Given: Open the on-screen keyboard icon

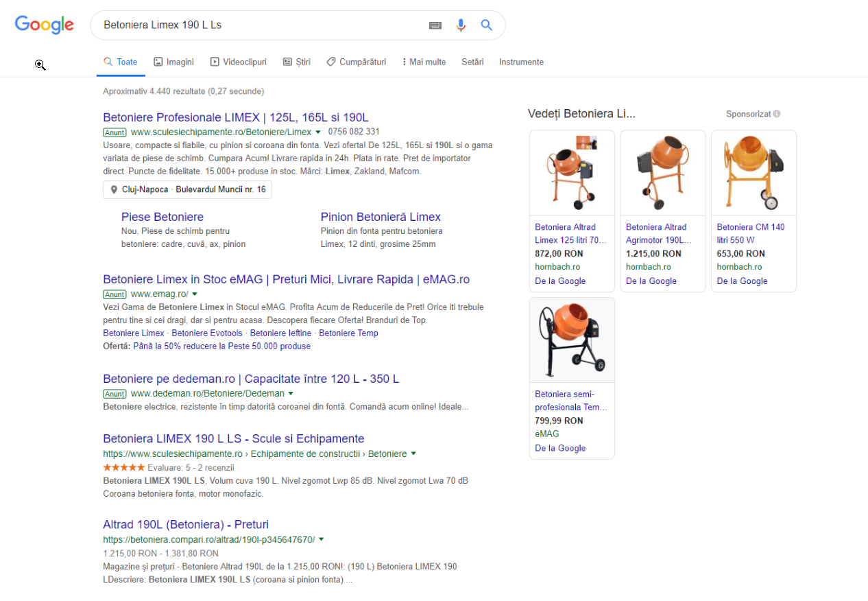Looking at the screenshot, I should click(435, 25).
